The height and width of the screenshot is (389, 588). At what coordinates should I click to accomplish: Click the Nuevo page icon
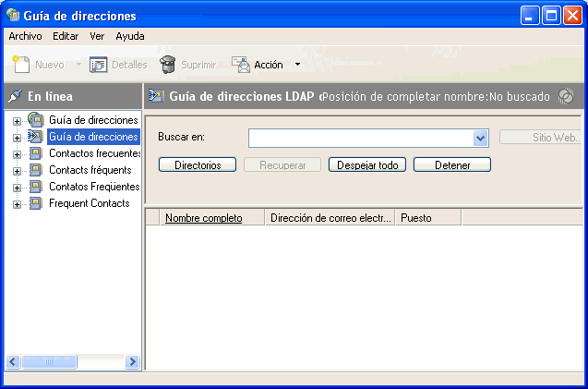pos(21,64)
